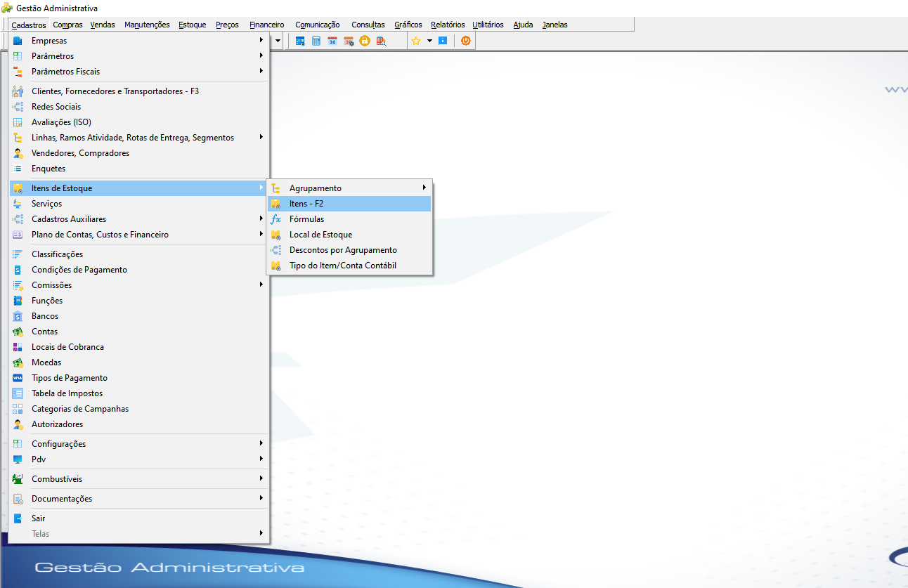Click the red grid search toolbar icon
Screen dimensions: 908x588
tap(381, 41)
